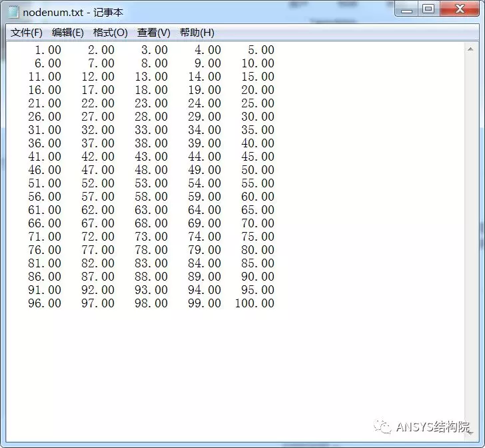The image size is (485, 448).
Task: Click the value 13.00
Action: click(x=151, y=77)
